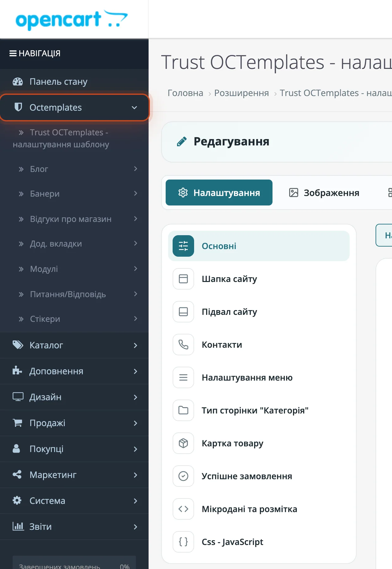Toggle the navigation hamburger icon
This screenshot has height=569, width=392.
(13, 53)
